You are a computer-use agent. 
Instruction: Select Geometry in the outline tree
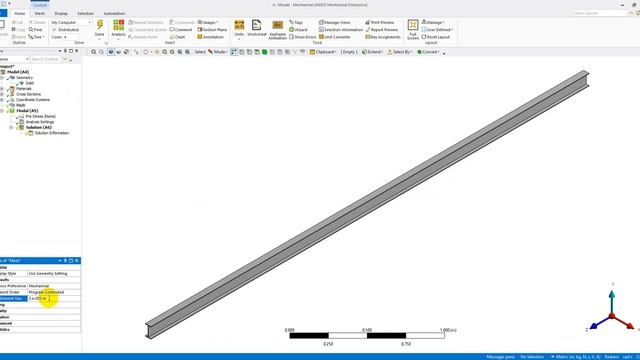24,78
